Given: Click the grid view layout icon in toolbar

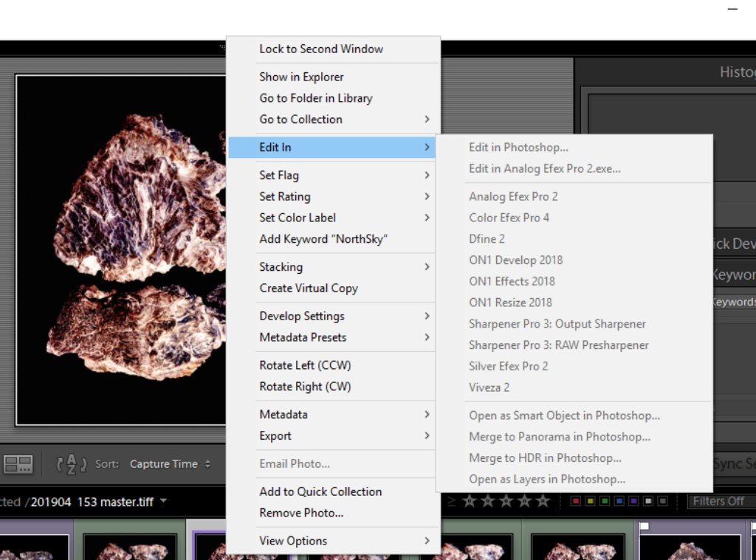Looking at the screenshot, I should click(18, 464).
